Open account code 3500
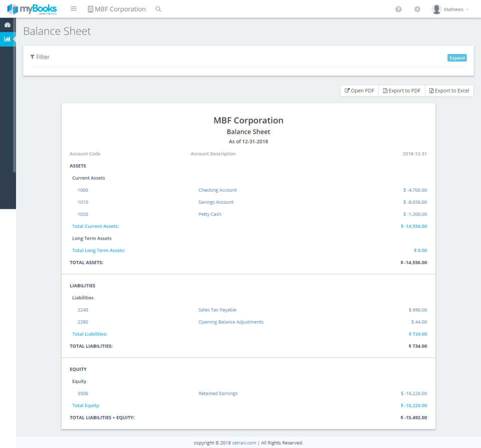Screen dimensions: 481x448 (83, 393)
